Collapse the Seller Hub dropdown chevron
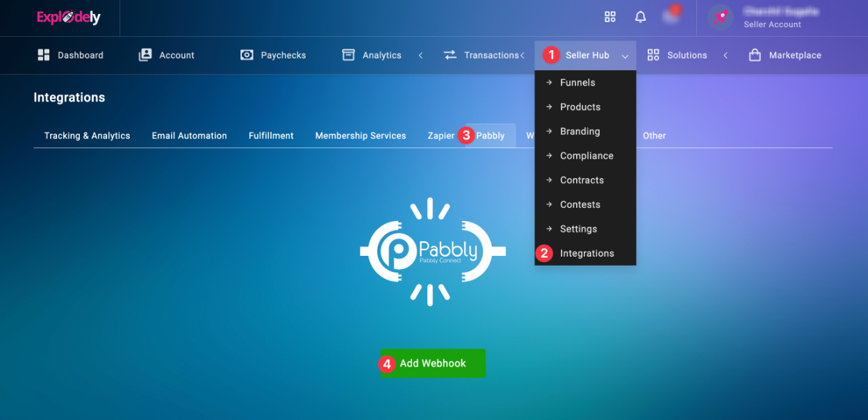The image size is (868, 420). (x=625, y=56)
